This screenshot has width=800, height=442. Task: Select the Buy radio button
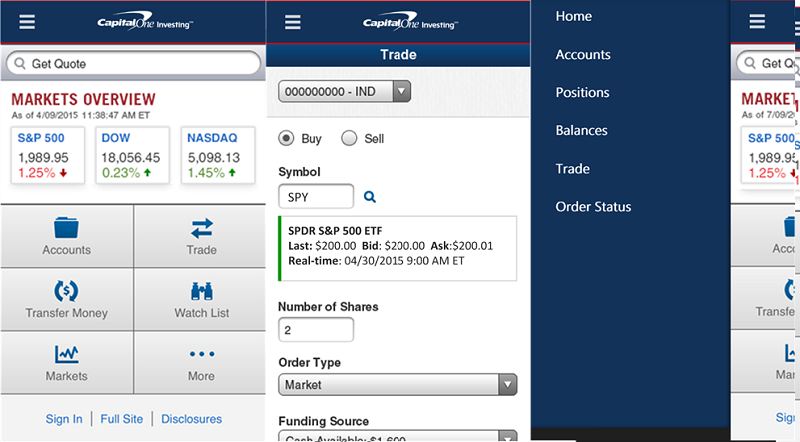pyautogui.click(x=286, y=138)
